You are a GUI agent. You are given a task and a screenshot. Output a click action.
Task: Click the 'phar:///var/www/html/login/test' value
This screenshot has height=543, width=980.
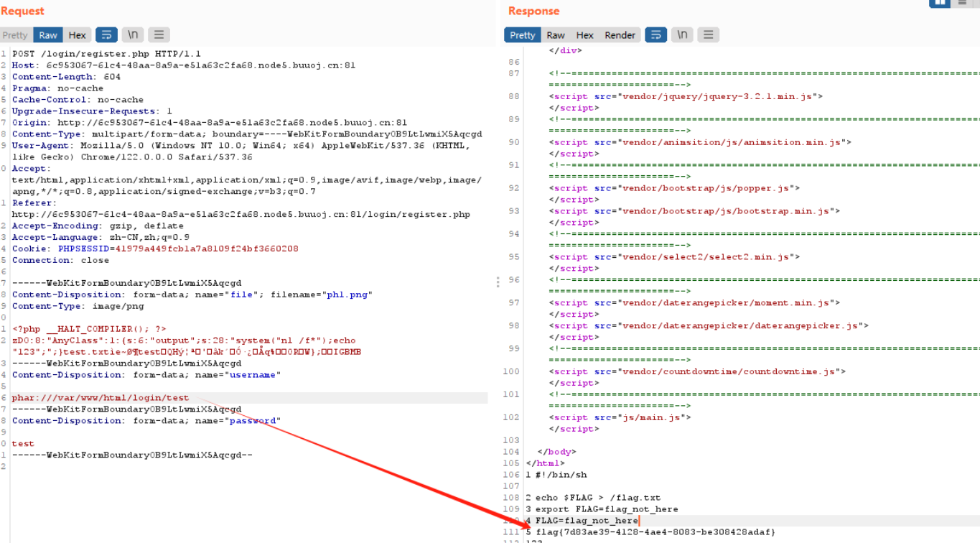point(101,398)
